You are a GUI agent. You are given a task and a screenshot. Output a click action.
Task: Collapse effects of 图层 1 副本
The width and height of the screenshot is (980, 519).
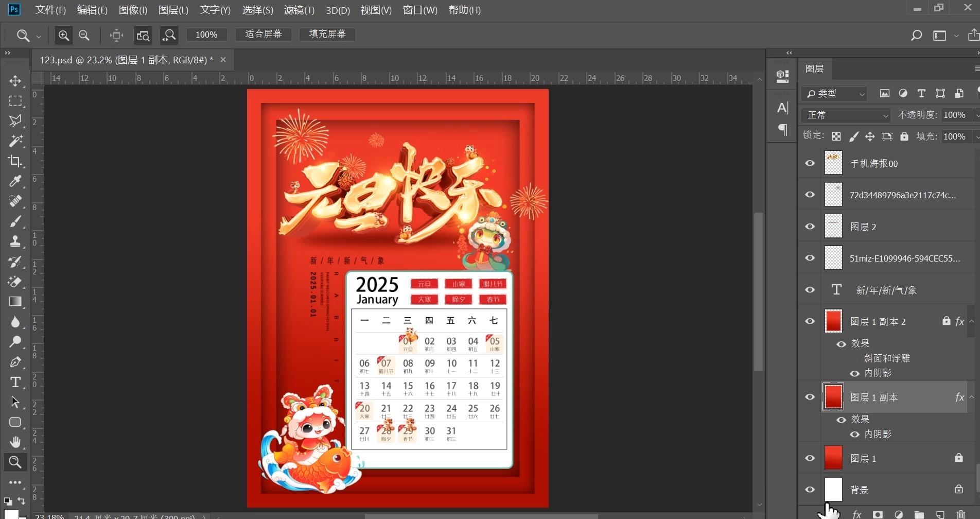[972, 397]
